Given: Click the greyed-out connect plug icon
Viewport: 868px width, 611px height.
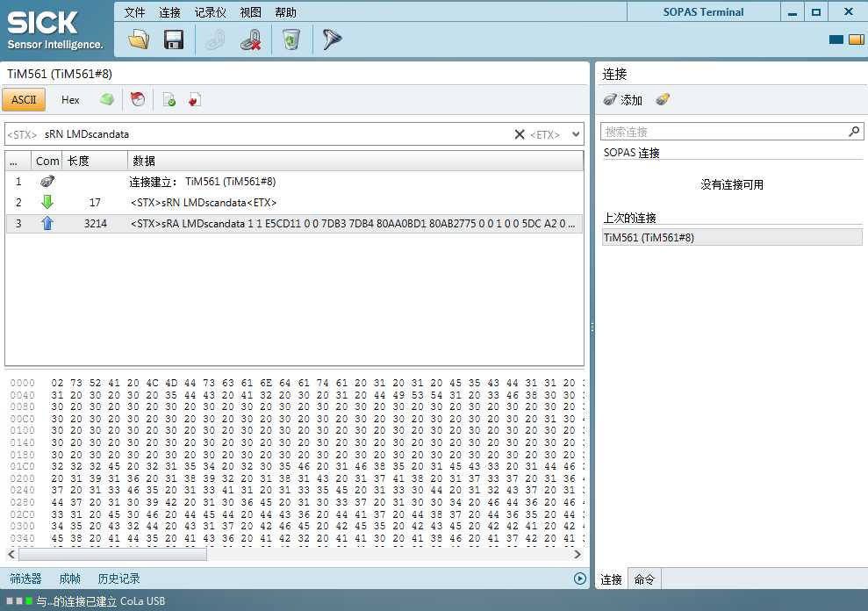Looking at the screenshot, I should pos(215,40).
